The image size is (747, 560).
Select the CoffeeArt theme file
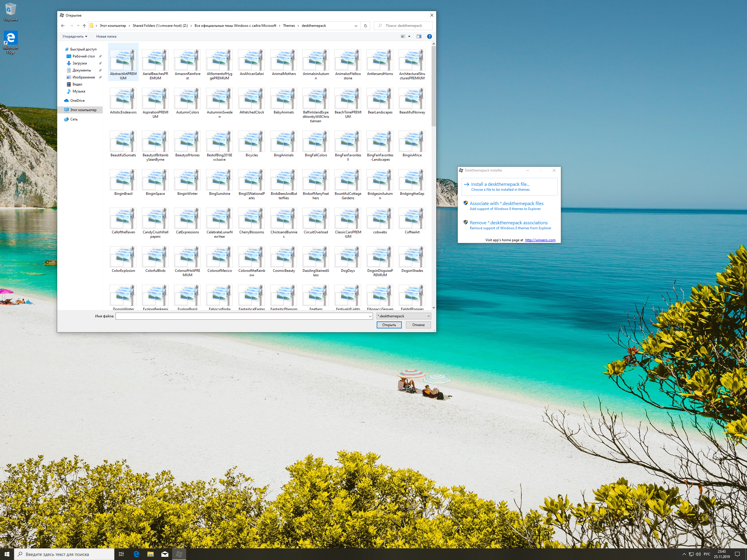click(412, 221)
